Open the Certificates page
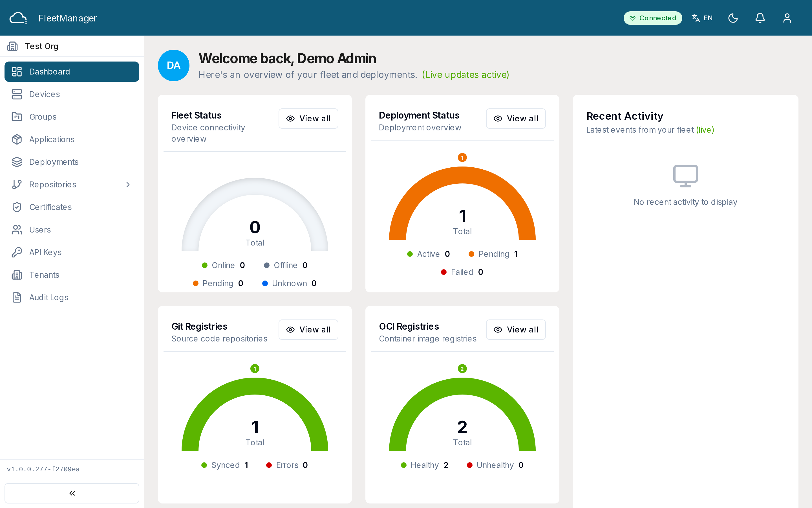The width and height of the screenshot is (812, 508). [72, 207]
